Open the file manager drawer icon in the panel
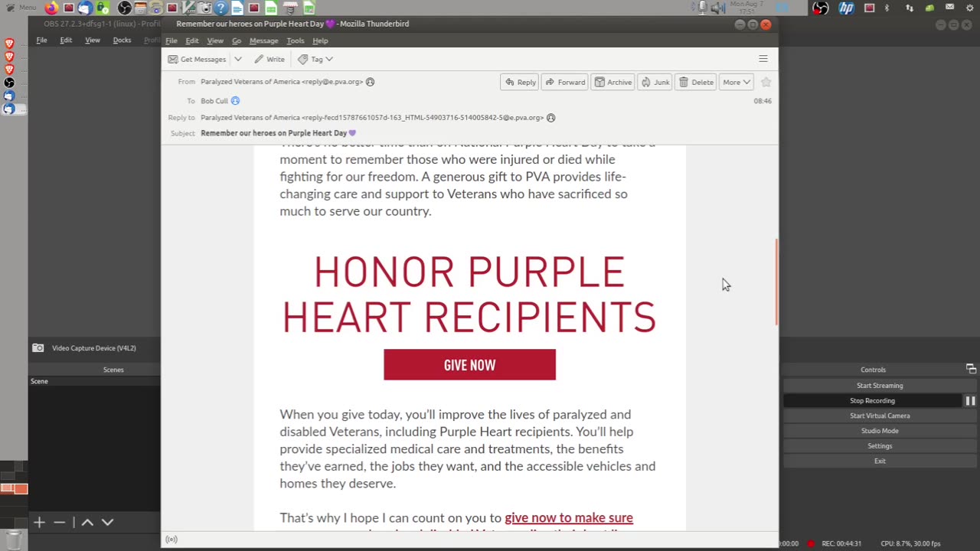Image resolution: width=980 pixels, height=551 pixels. tap(140, 8)
